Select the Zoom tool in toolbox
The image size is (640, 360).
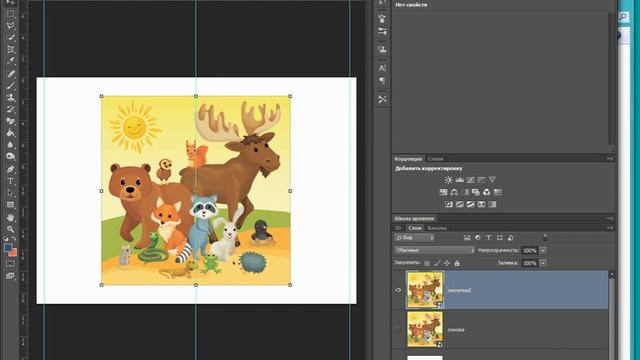10,229
